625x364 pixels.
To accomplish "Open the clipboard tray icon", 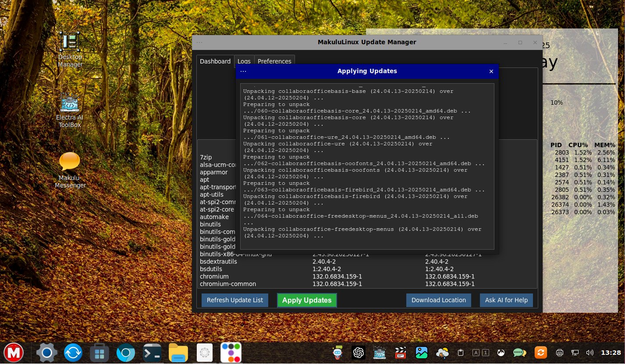I will (461, 353).
